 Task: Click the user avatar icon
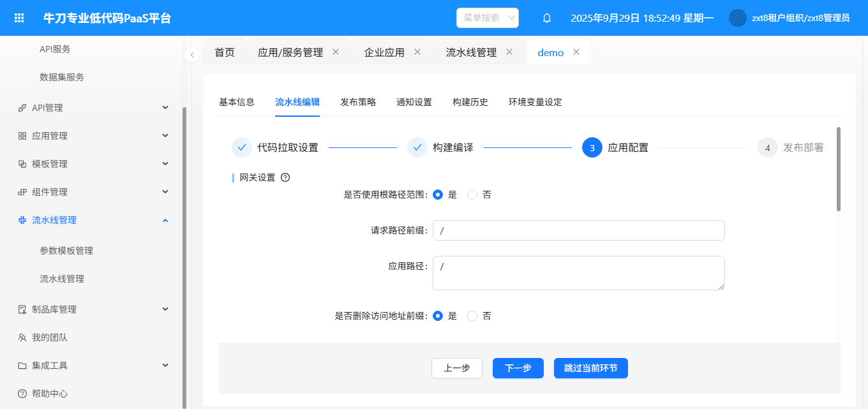[737, 18]
